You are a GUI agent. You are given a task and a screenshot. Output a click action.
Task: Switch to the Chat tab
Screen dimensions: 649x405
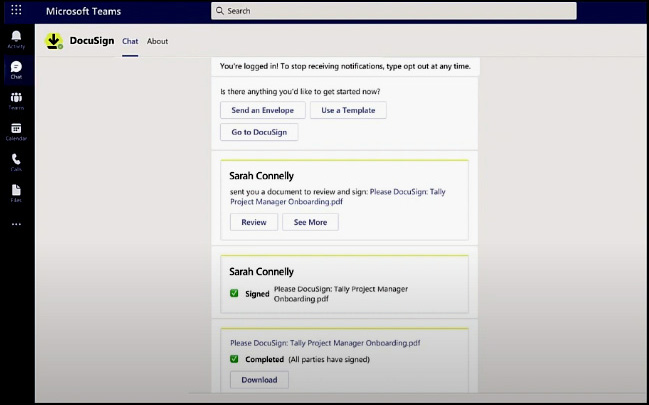[x=130, y=41]
